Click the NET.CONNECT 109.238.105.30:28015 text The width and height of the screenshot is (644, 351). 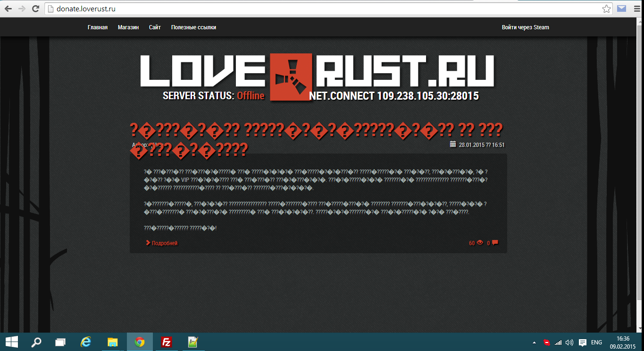coord(394,96)
